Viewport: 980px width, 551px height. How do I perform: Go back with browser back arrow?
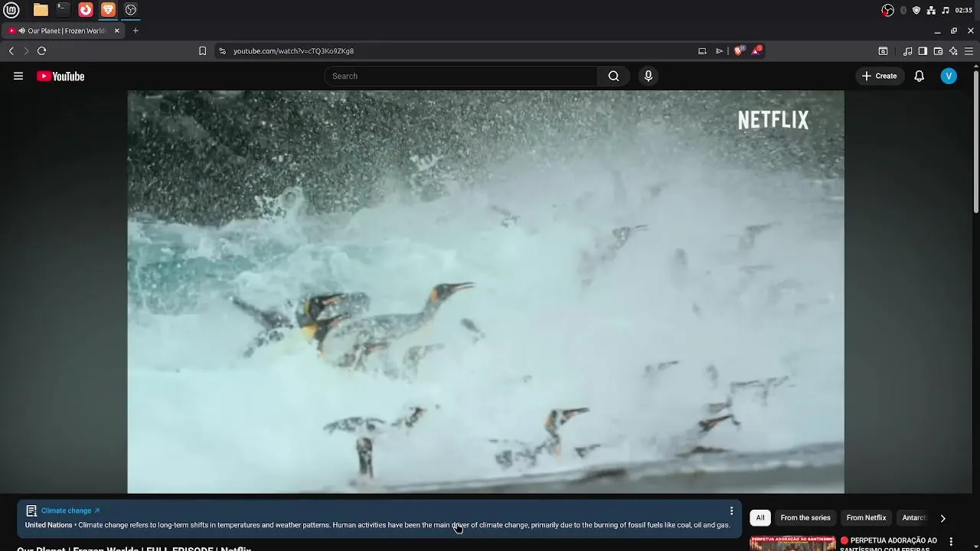[11, 51]
